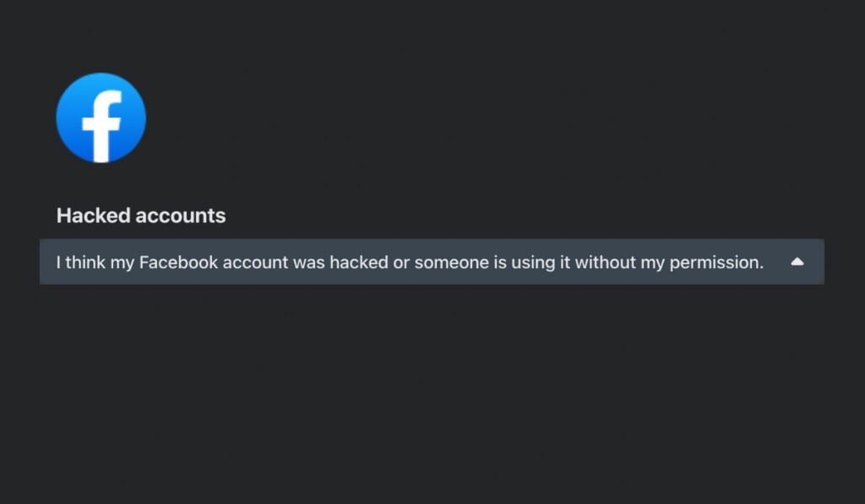The height and width of the screenshot is (504, 865).
Task: Click "without my permission" text in row
Action: 669,263
